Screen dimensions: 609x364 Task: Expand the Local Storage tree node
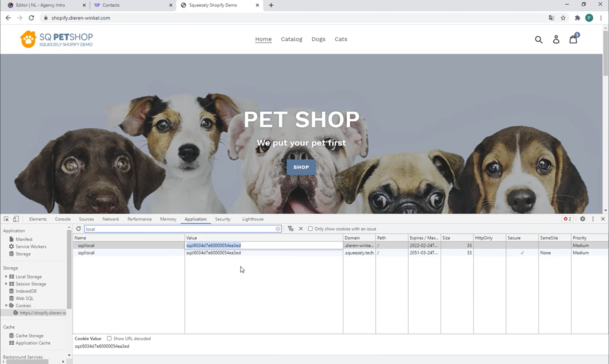tap(6, 277)
